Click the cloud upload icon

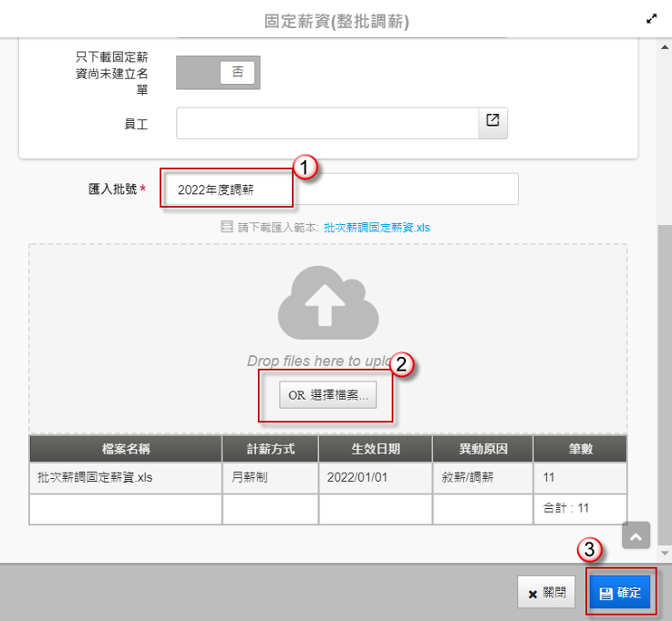[x=328, y=302]
